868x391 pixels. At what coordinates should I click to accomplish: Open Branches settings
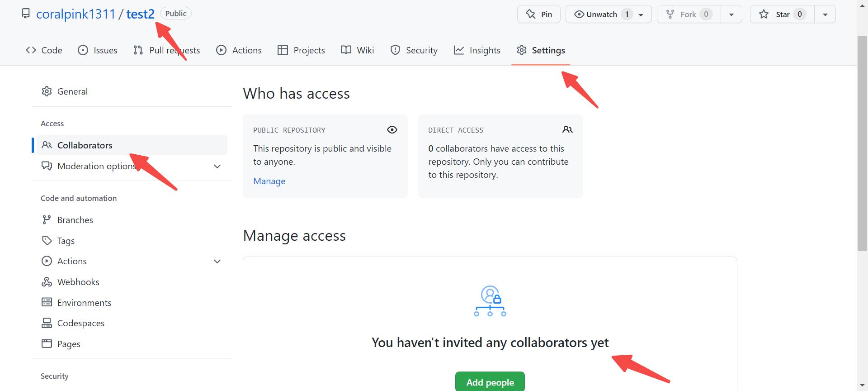(x=132, y=220)
